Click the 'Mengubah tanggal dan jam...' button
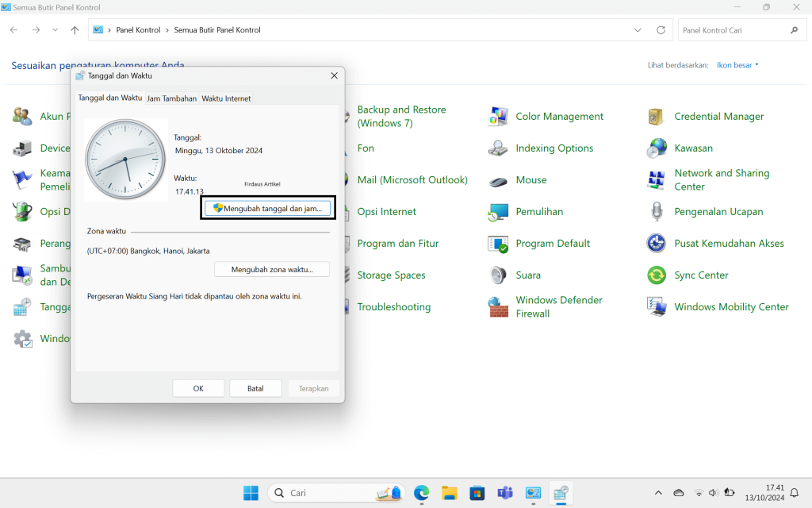Viewport: 812px width, 508px height. point(267,208)
